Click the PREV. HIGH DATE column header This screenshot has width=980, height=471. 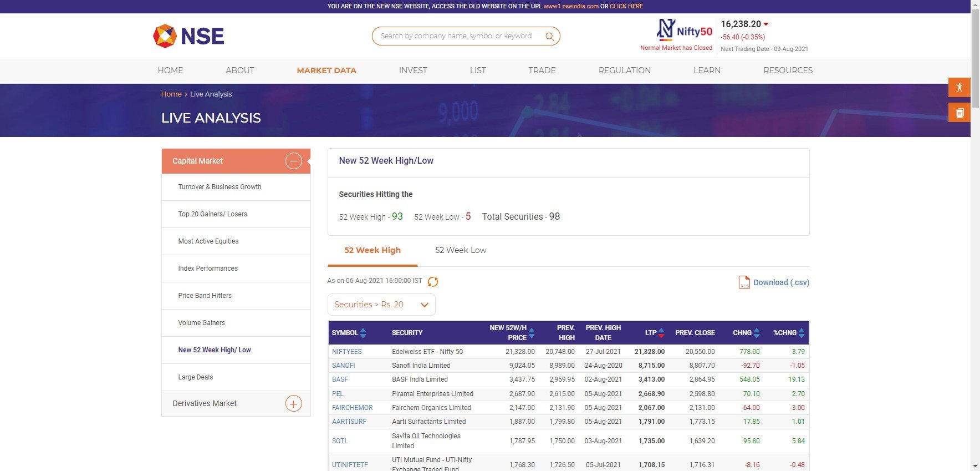[x=603, y=333]
